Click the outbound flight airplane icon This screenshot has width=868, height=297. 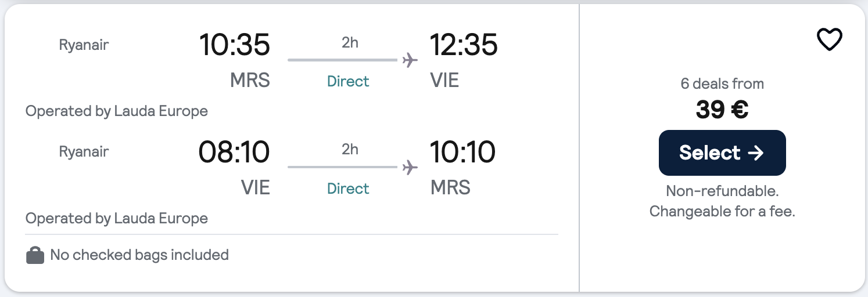410,60
